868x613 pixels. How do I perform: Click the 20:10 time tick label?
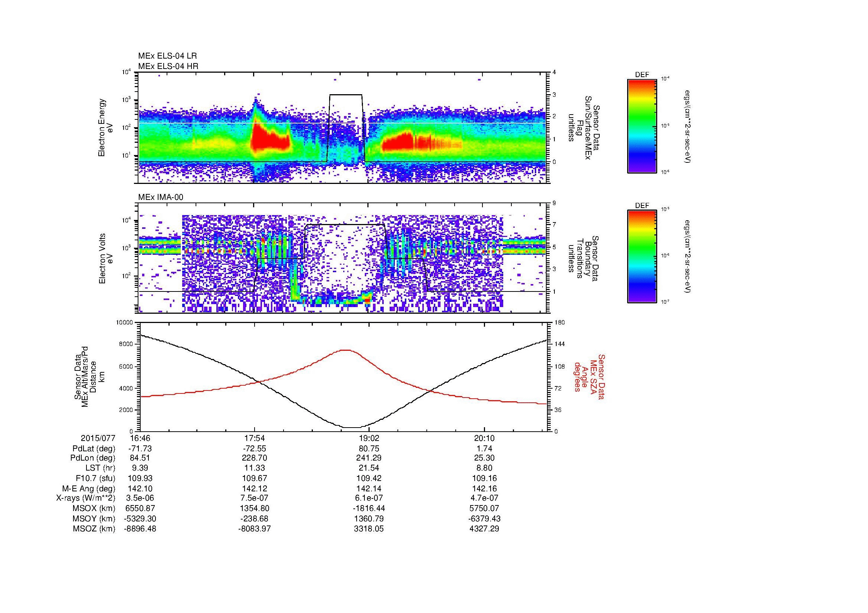click(484, 438)
